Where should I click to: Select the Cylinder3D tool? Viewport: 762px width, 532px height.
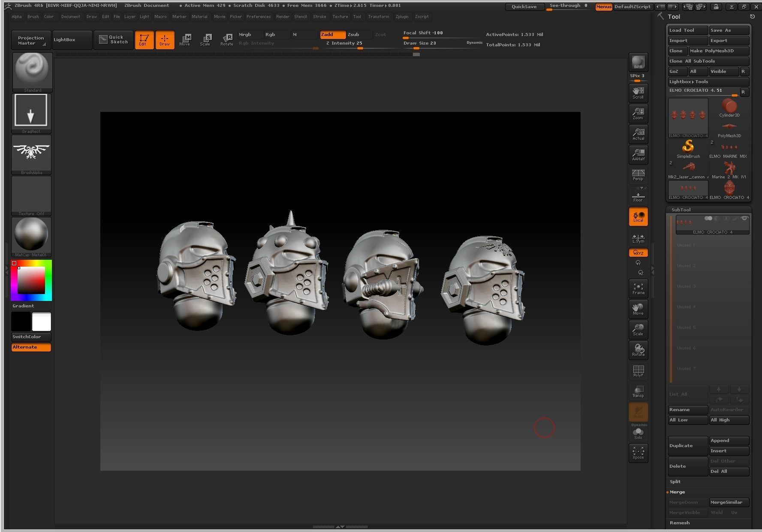click(729, 108)
